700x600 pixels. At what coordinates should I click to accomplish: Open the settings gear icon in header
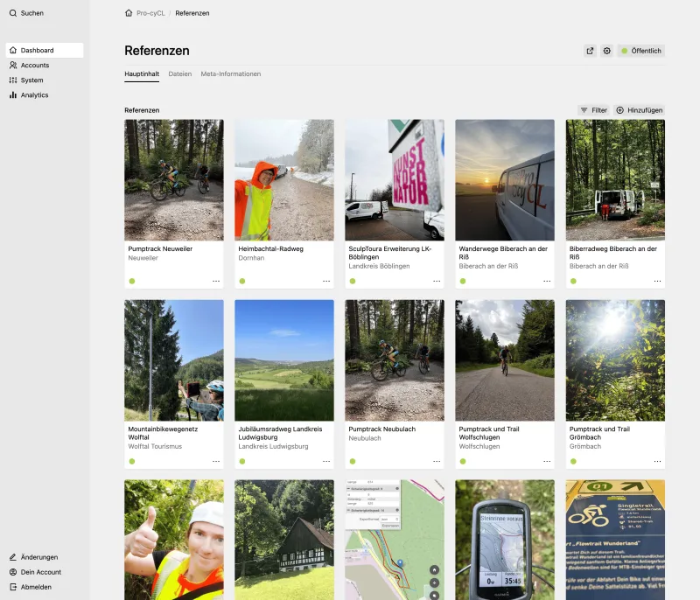(606, 51)
